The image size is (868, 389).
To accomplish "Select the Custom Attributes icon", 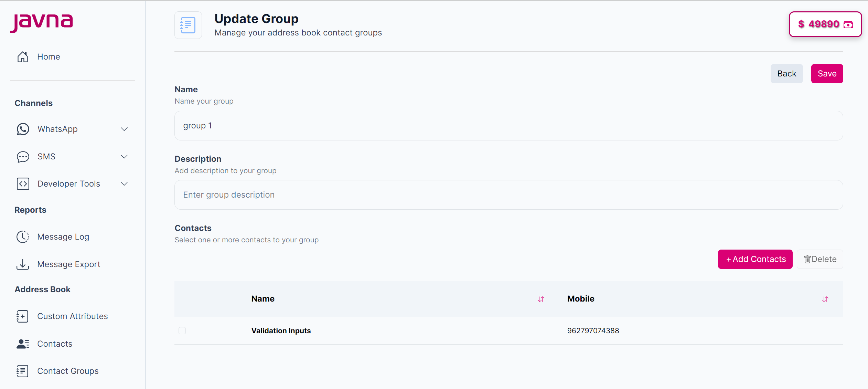I will (22, 316).
